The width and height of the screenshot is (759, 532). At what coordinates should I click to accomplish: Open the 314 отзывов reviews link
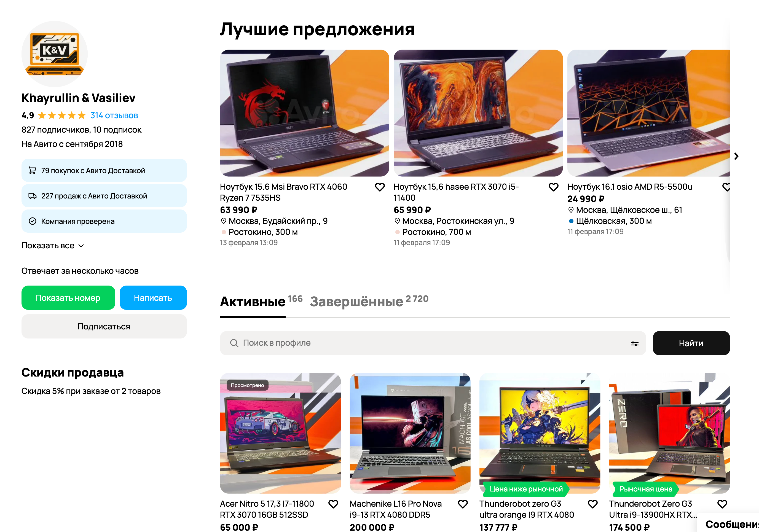(114, 115)
